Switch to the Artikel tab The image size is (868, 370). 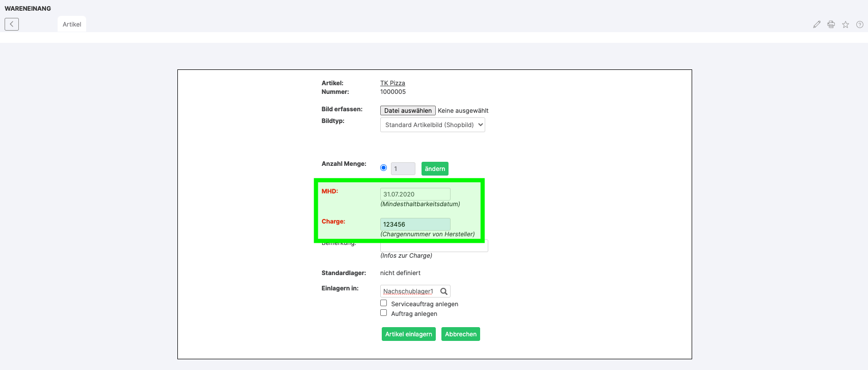(72, 24)
